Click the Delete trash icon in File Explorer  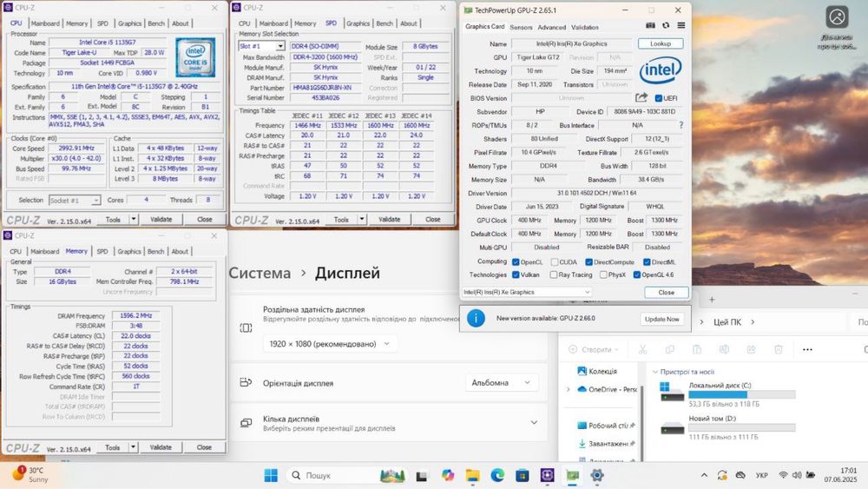tap(779, 349)
